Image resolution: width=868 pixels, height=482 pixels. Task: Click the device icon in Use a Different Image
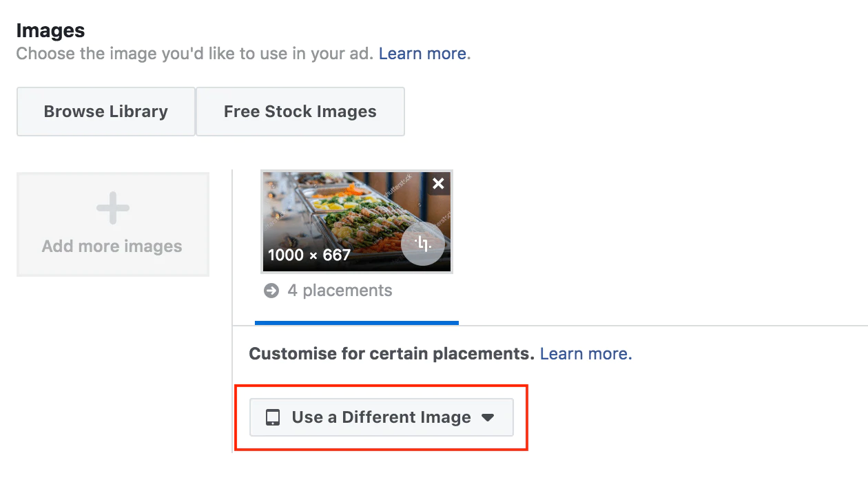(273, 417)
